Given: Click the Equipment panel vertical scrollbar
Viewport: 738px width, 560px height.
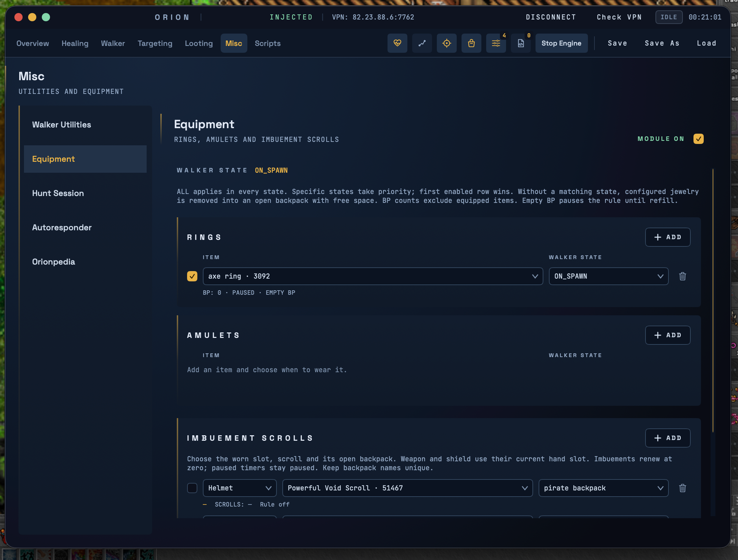Looking at the screenshot, I should point(713,300).
